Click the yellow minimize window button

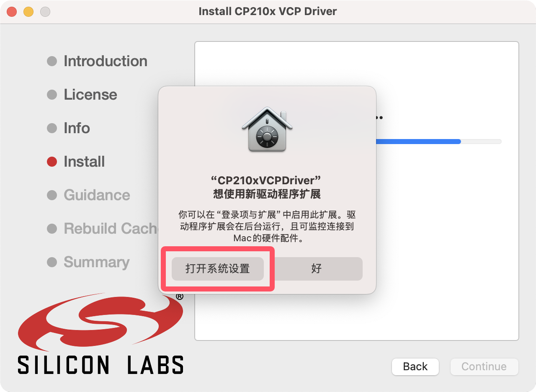[28, 12]
